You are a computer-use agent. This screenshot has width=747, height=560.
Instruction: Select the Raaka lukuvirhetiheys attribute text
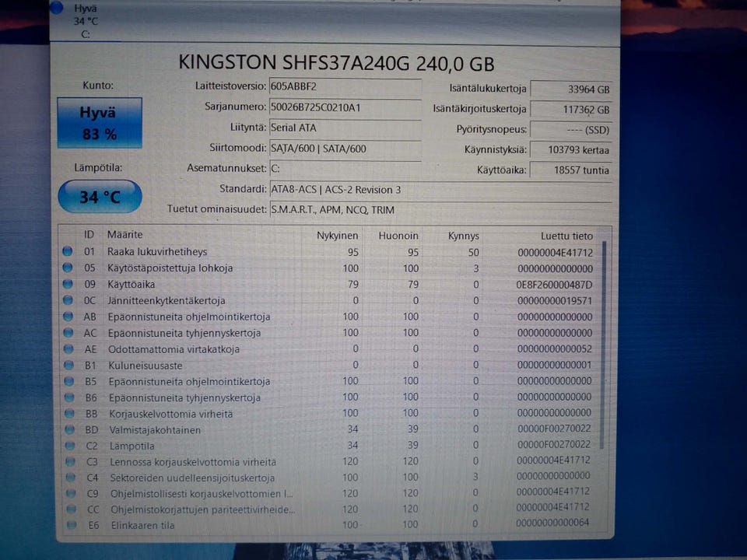point(156,251)
